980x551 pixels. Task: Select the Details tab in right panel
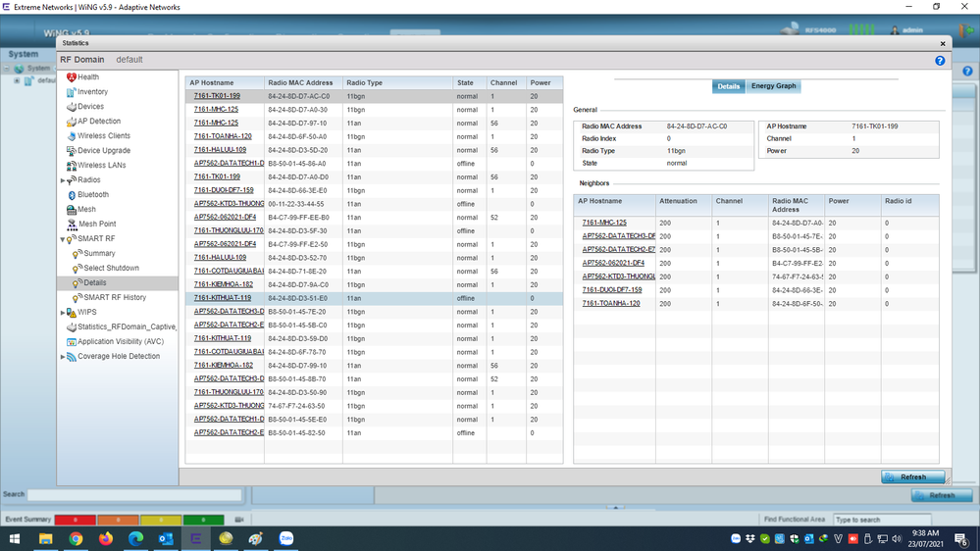pos(728,86)
